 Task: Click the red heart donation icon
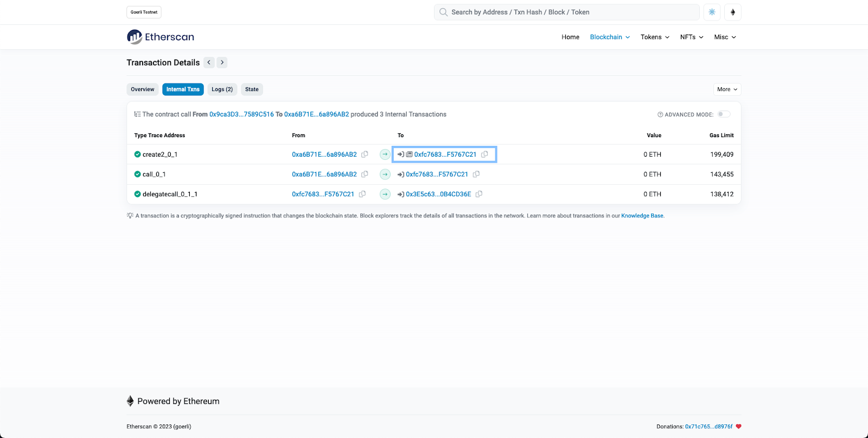(x=738, y=427)
